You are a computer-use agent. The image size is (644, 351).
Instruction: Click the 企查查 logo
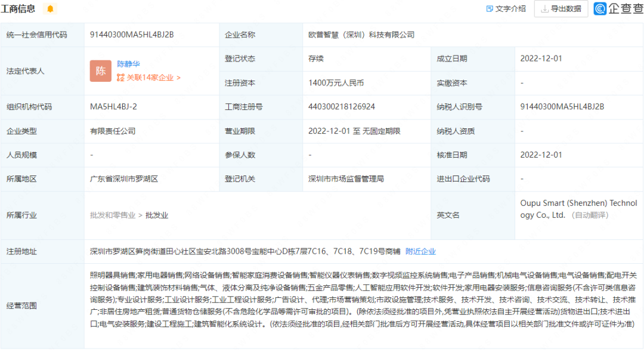click(x=618, y=8)
